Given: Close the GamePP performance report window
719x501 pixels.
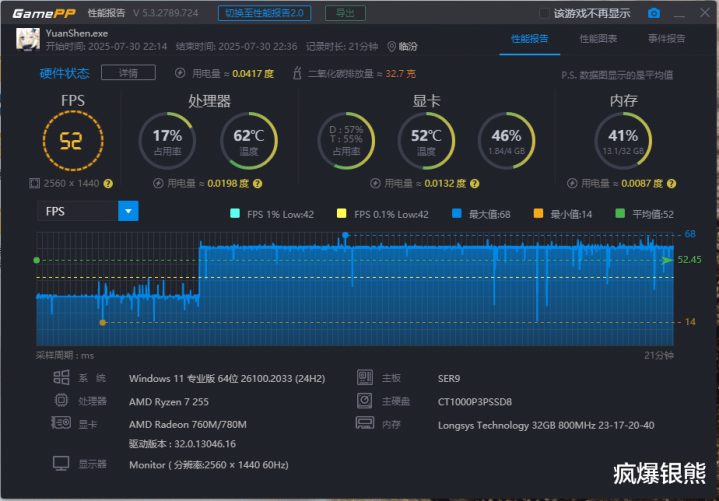Looking at the screenshot, I should [705, 13].
